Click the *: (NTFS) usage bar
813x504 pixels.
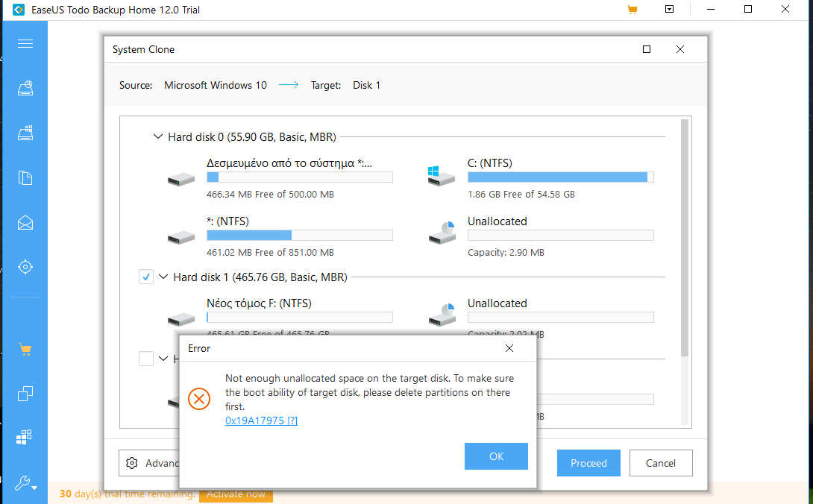click(x=300, y=236)
